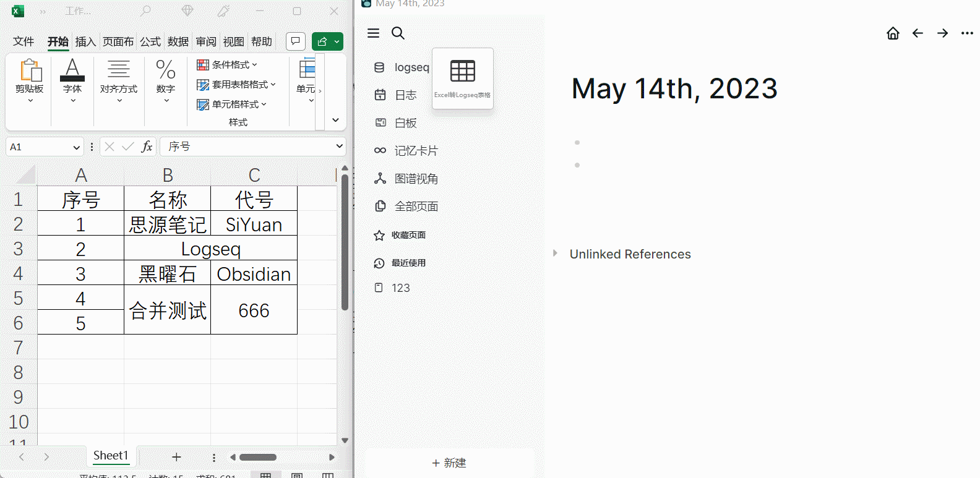Click the Excel premium diamond icon
This screenshot has height=478, width=980.
(187, 11)
